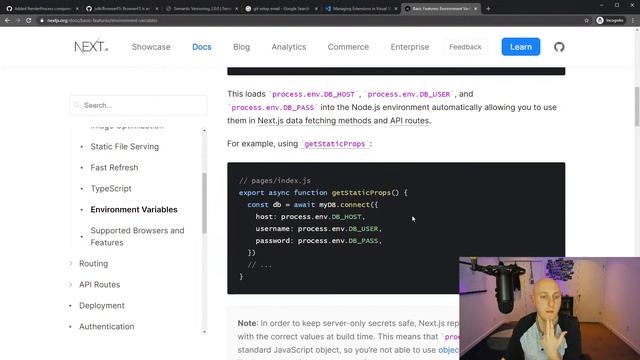The width and height of the screenshot is (640, 360).
Task: Open Fast Refresh in sidebar
Action: [114, 168]
